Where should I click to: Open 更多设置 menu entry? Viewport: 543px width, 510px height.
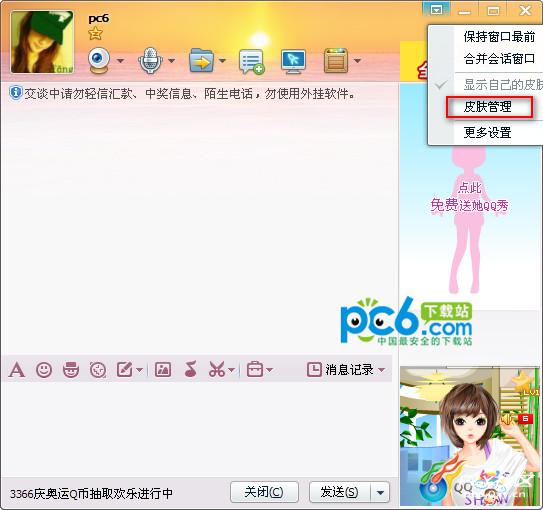point(488,132)
